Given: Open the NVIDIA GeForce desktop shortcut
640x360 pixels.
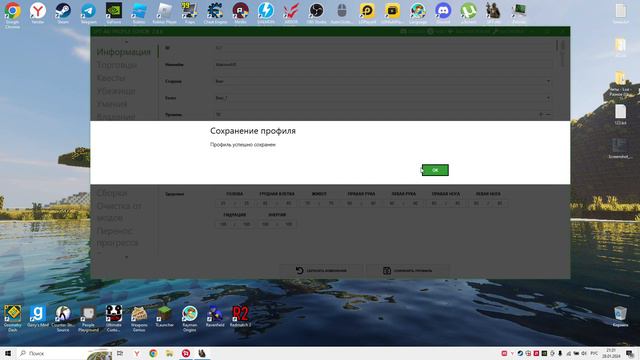Looking at the screenshot, I should point(113,13).
